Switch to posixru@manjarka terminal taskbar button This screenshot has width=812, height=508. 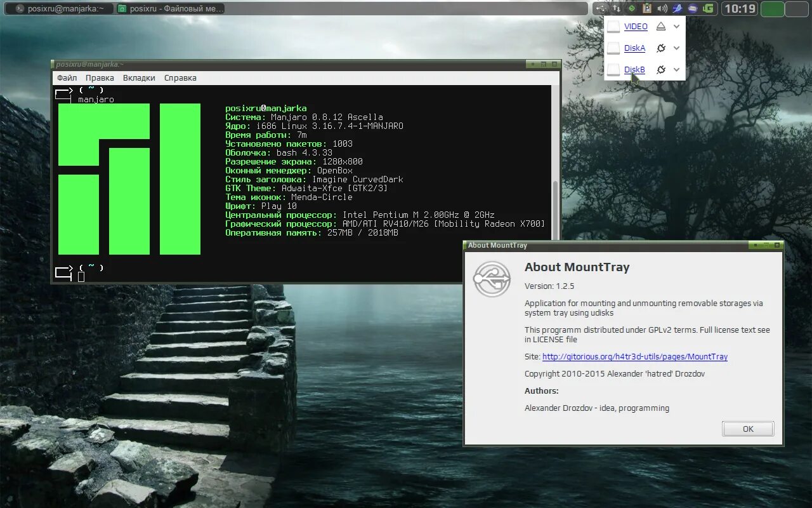pyautogui.click(x=60, y=9)
